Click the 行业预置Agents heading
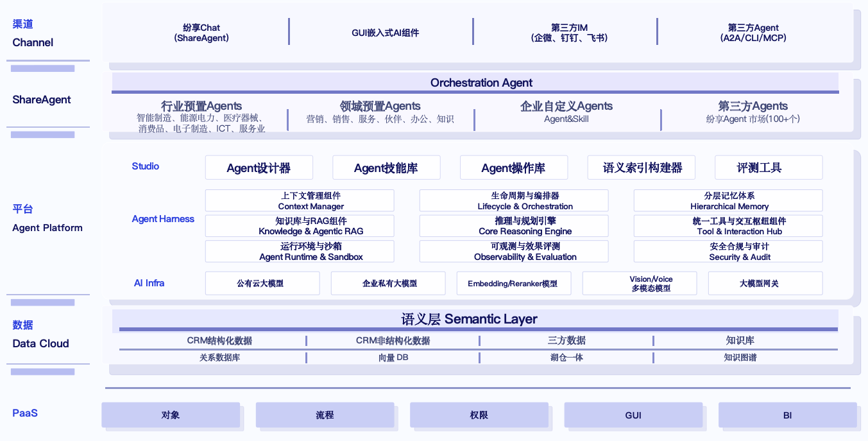The width and height of the screenshot is (868, 441). point(201,106)
